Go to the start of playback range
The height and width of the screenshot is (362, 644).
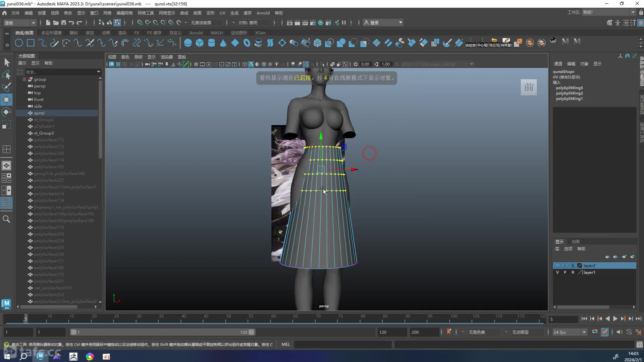(x=584, y=319)
